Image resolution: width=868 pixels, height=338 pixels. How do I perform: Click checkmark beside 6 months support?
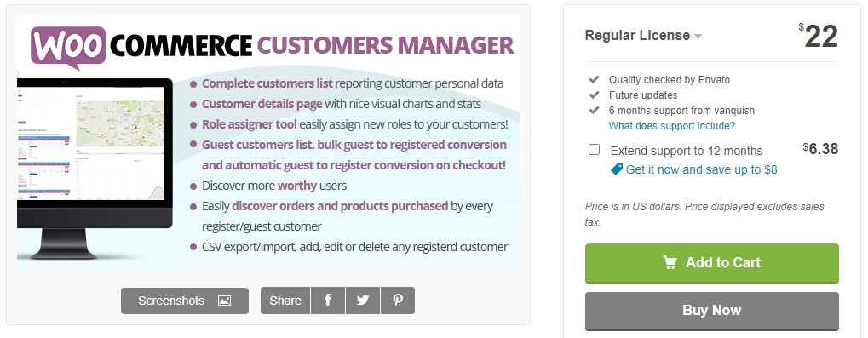[x=595, y=110]
